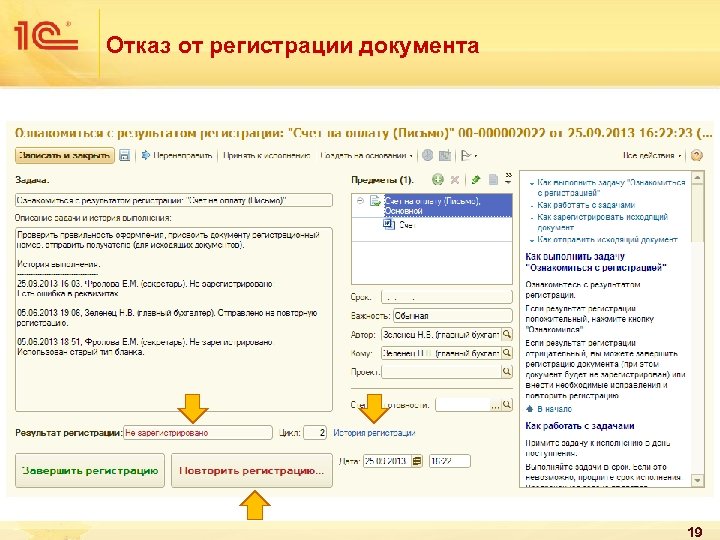Click the icon right of the clock
Viewport: 720px width, 540px height.
coord(445,156)
